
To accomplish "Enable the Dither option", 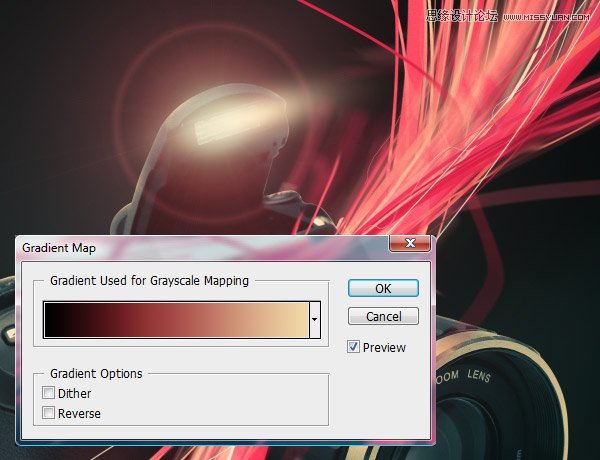I will pos(48,393).
